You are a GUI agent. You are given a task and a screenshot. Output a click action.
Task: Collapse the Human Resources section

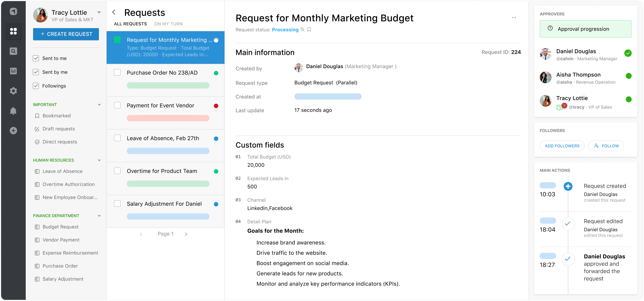[99, 160]
